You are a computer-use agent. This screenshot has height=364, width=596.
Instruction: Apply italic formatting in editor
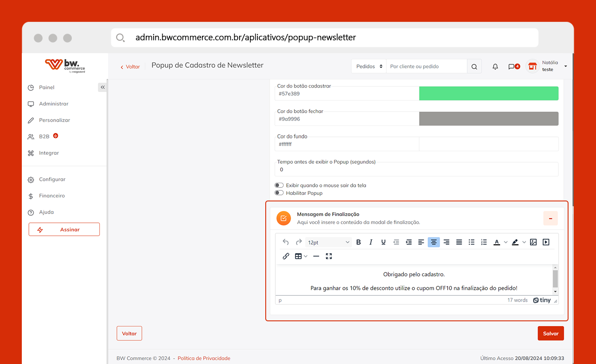pyautogui.click(x=371, y=242)
